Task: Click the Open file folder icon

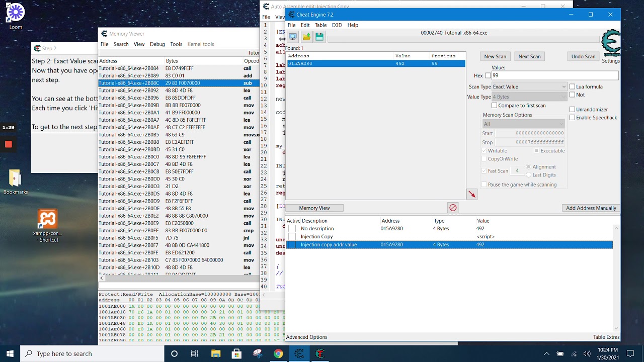Action: tap(306, 37)
